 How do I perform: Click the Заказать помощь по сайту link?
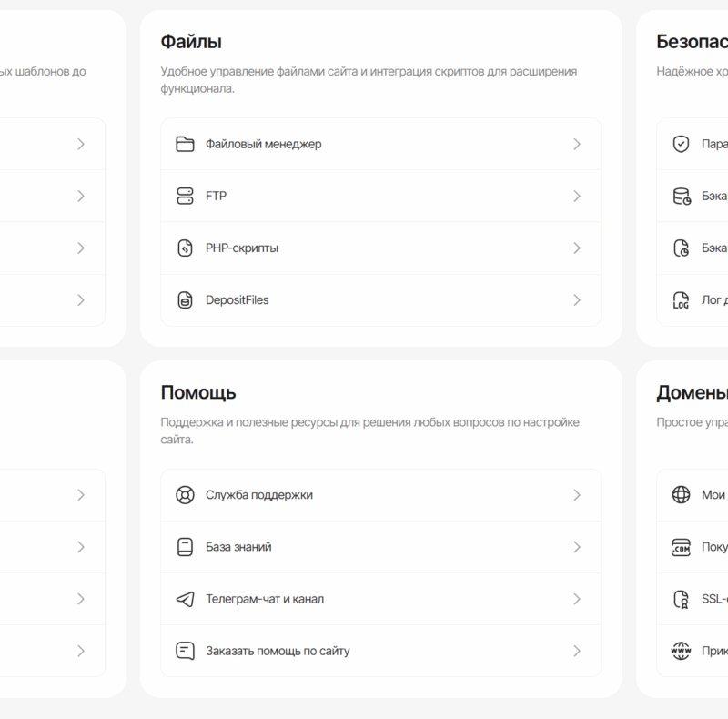tap(278, 651)
